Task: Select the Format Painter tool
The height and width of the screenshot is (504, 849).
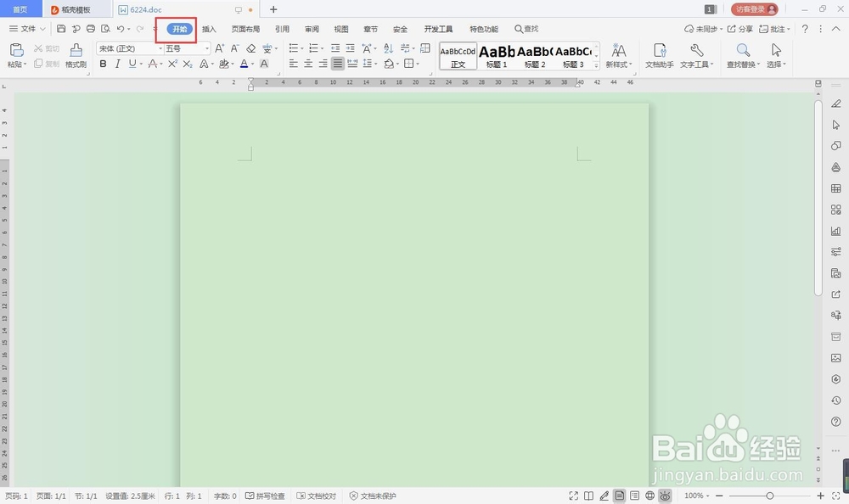Action: [75, 56]
